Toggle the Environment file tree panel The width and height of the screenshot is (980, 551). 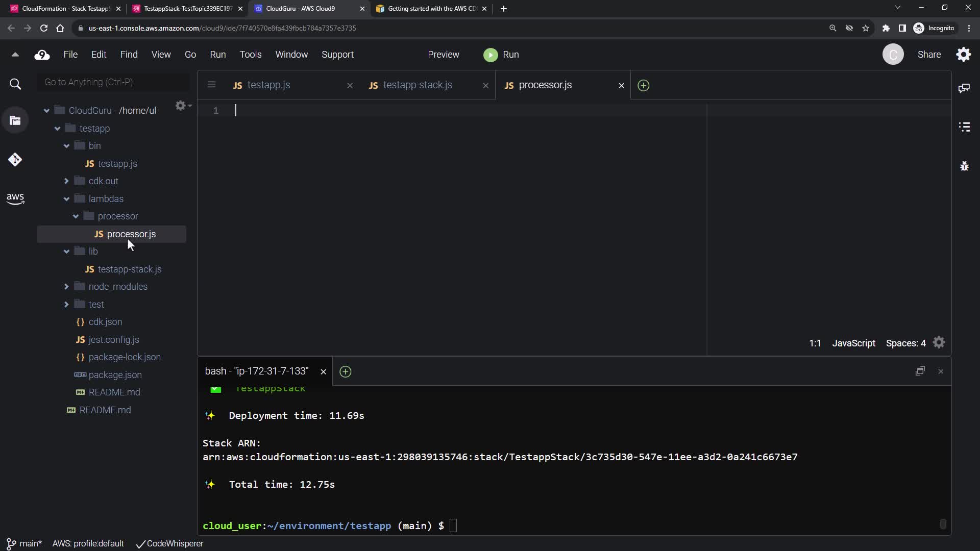click(x=15, y=121)
